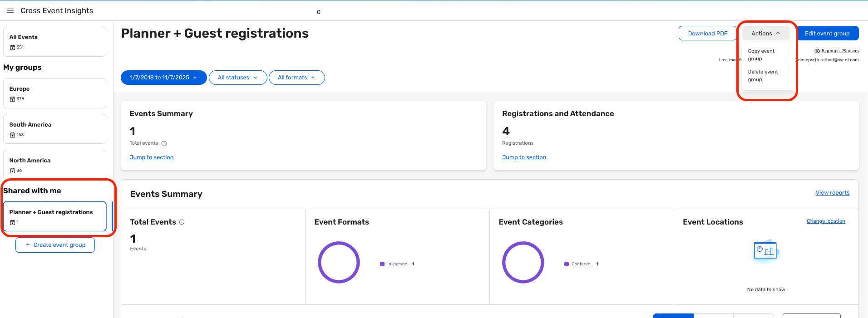Click the calendar icon in South America card

tap(12, 135)
